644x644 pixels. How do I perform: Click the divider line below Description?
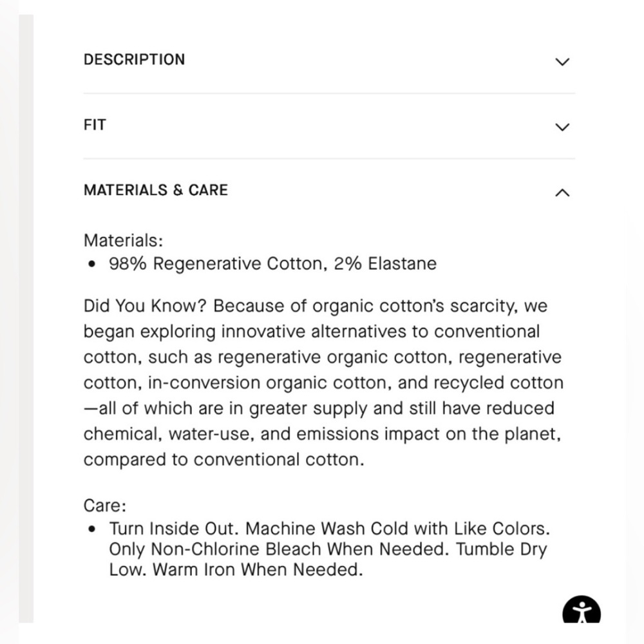[329, 93]
